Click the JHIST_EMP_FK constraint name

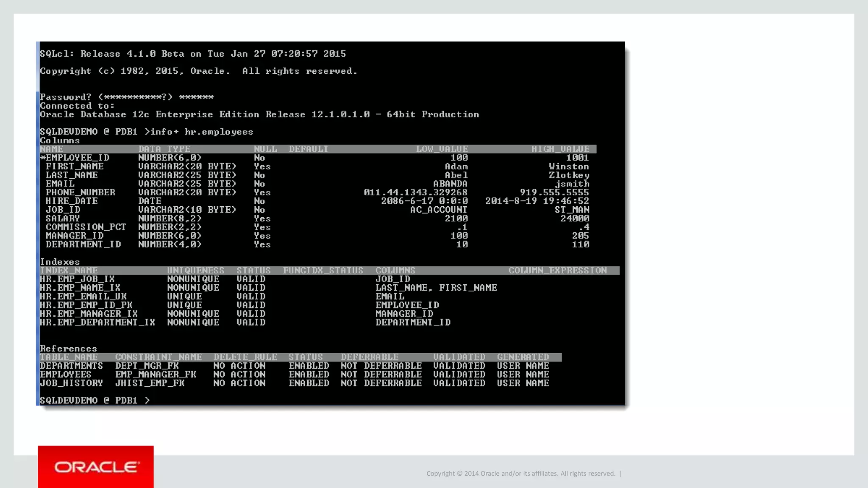(x=150, y=383)
